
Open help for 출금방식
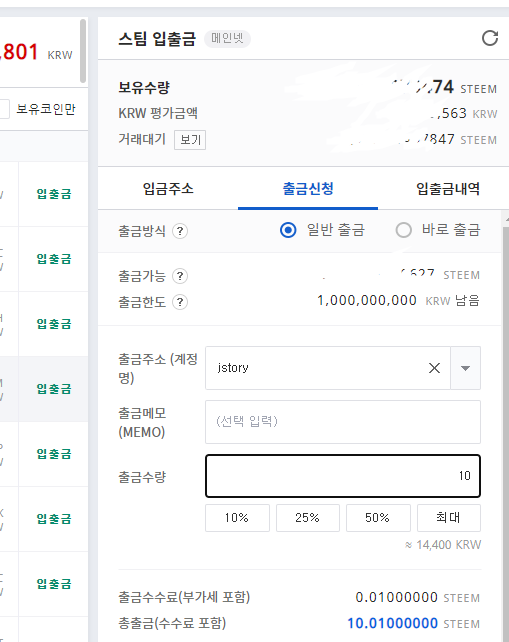click(x=180, y=231)
